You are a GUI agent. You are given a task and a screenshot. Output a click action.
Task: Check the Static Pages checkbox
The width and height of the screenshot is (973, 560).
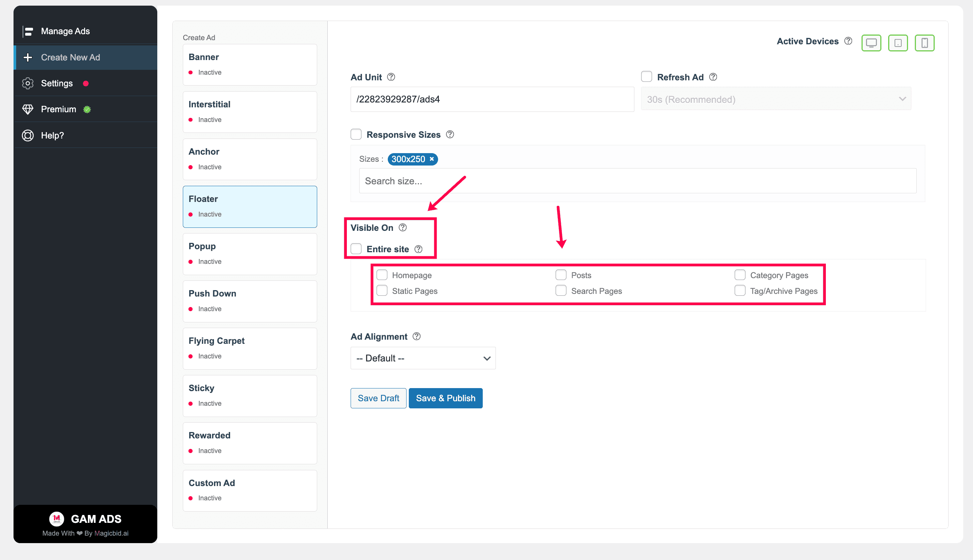[x=381, y=291]
